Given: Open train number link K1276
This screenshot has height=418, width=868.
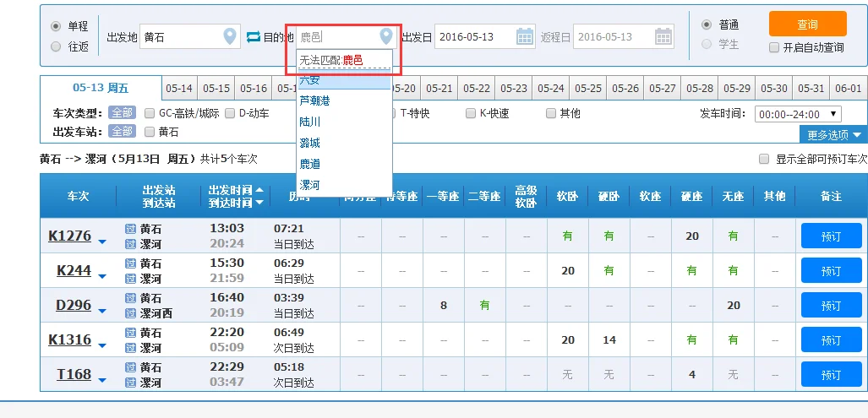Looking at the screenshot, I should [x=70, y=236].
